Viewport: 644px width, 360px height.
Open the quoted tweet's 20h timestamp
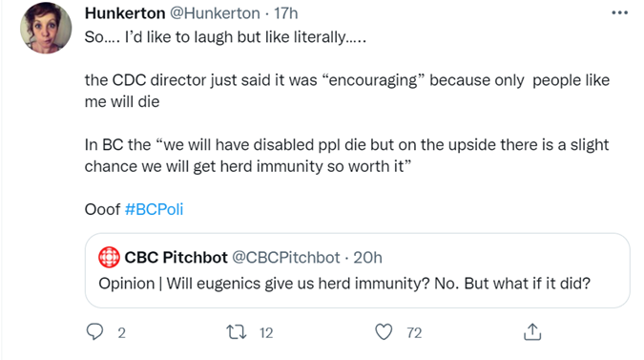point(367,258)
